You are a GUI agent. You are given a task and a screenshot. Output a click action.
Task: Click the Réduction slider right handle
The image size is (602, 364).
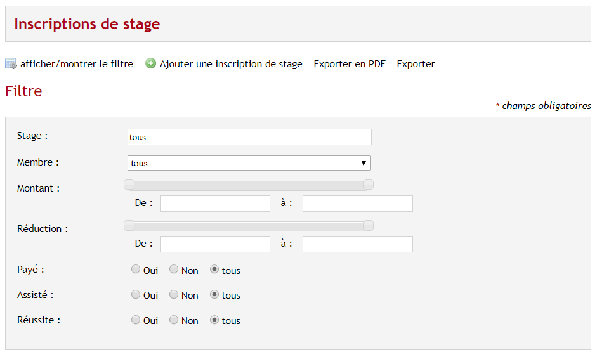[369, 225]
